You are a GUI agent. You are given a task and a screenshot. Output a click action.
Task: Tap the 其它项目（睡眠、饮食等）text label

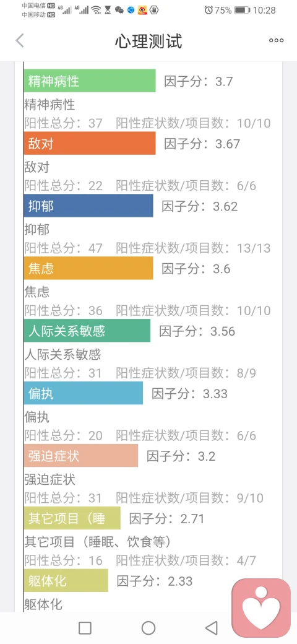tap(98, 542)
